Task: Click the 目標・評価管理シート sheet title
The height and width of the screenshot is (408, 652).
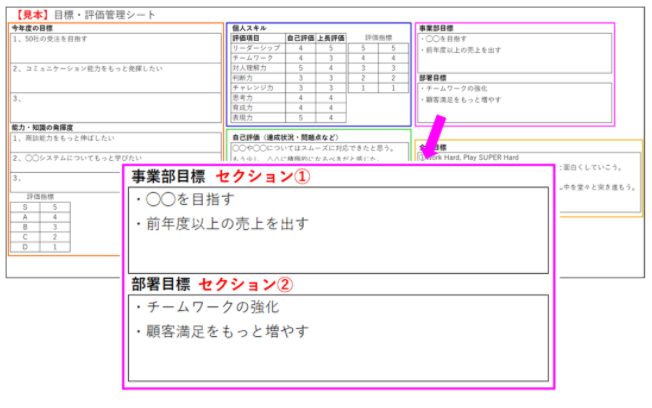Action: coord(108,14)
